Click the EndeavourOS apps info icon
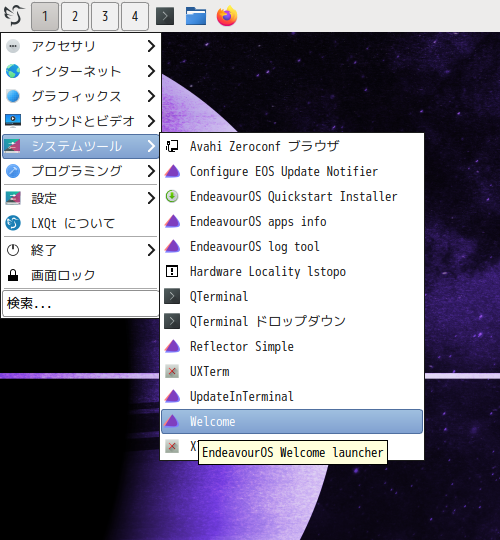Screen dimensions: 500x540 [172, 221]
